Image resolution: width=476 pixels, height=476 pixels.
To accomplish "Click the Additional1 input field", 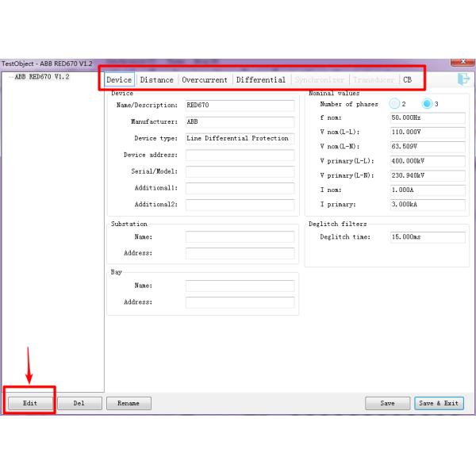I will [x=240, y=188].
